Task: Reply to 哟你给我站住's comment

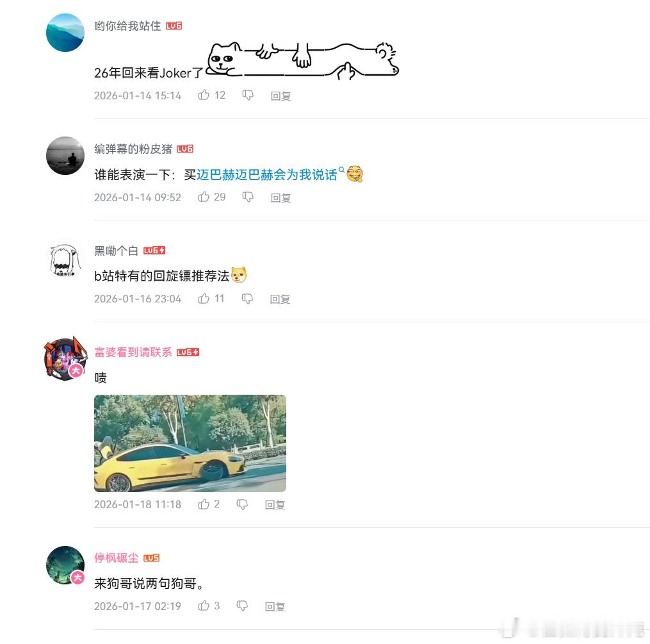Action: pyautogui.click(x=280, y=95)
